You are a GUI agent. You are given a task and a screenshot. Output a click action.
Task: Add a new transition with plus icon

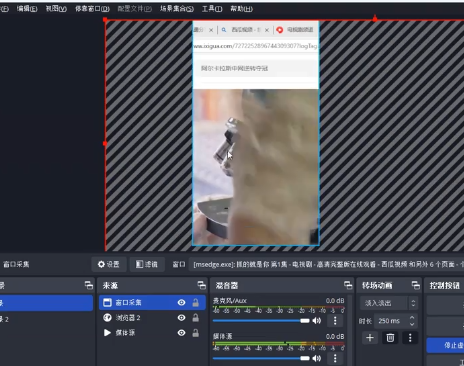pos(370,338)
